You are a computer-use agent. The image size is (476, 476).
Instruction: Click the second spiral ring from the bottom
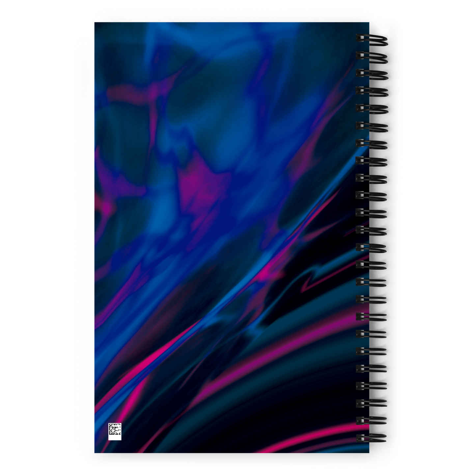pos(372,421)
